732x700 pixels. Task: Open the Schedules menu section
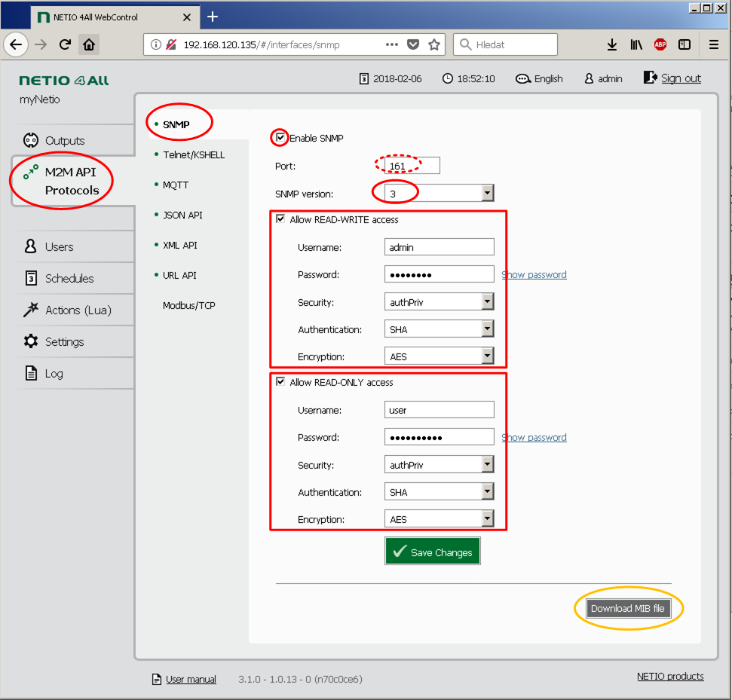[69, 278]
